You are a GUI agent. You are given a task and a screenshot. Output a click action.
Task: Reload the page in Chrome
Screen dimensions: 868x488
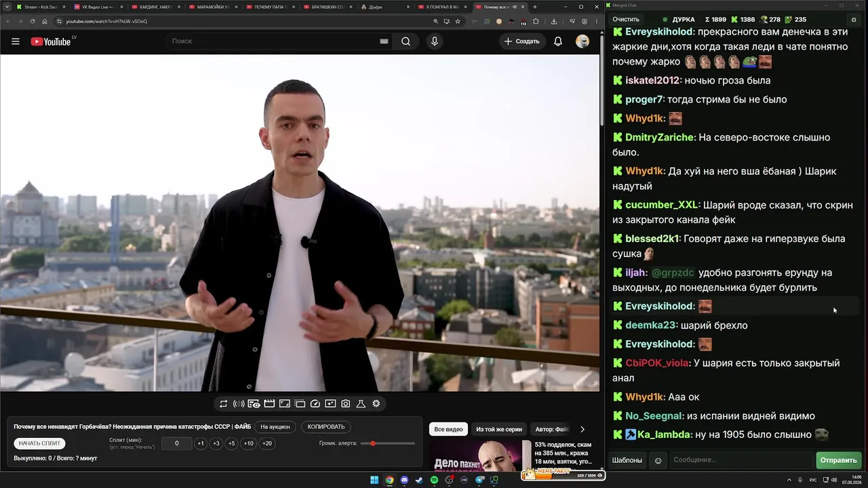32,21
